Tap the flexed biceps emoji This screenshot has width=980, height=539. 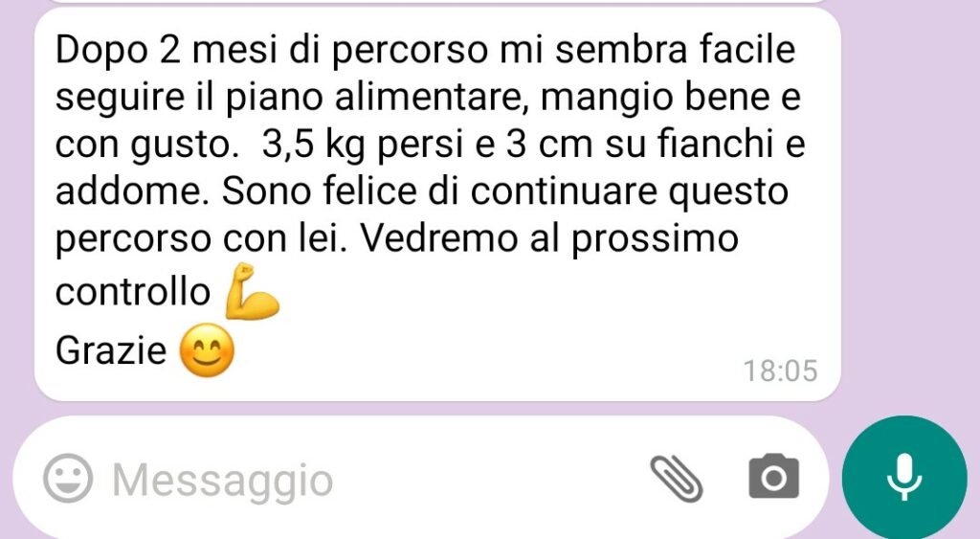click(x=252, y=291)
